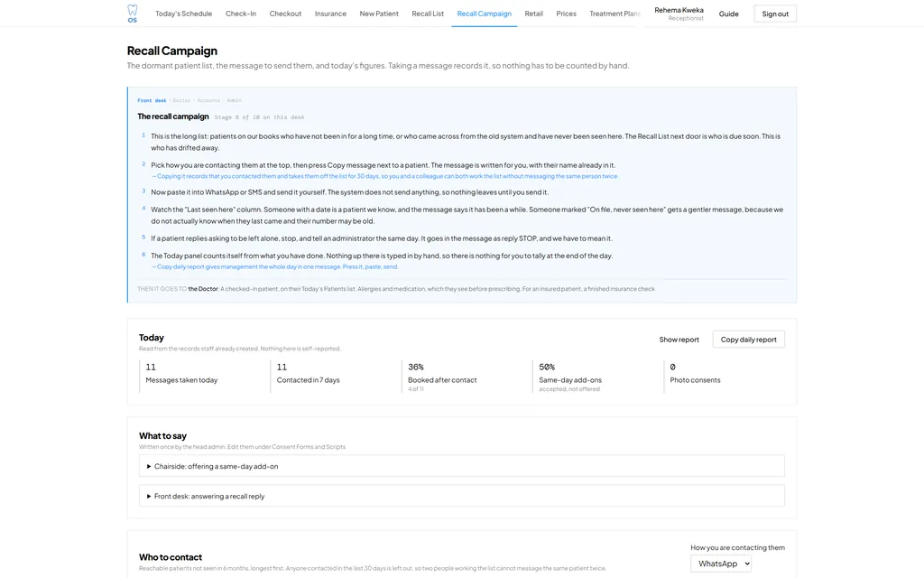
Task: Click the Copy daily report button
Action: pyautogui.click(x=748, y=340)
